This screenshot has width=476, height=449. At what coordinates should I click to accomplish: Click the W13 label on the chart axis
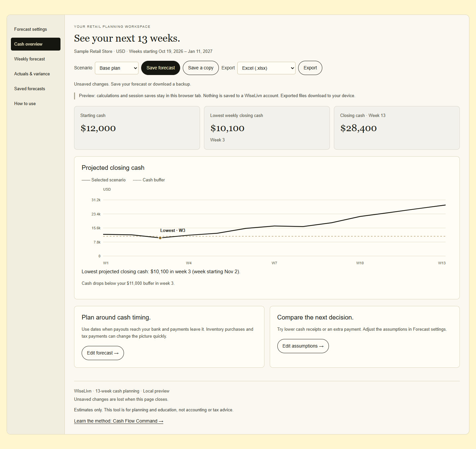442,263
